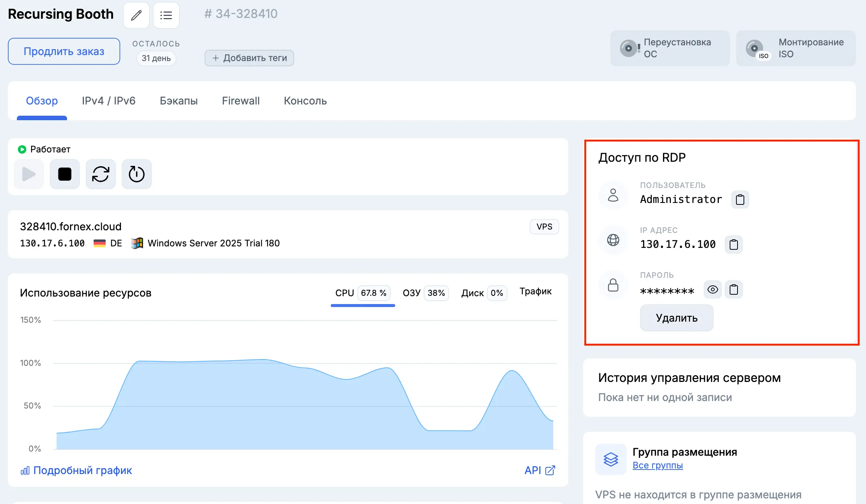Click the 0% Диск value badge
The image size is (866, 504).
[x=497, y=293]
